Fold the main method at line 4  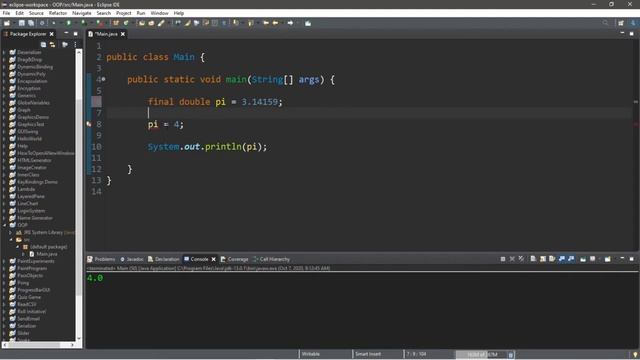coord(103,79)
